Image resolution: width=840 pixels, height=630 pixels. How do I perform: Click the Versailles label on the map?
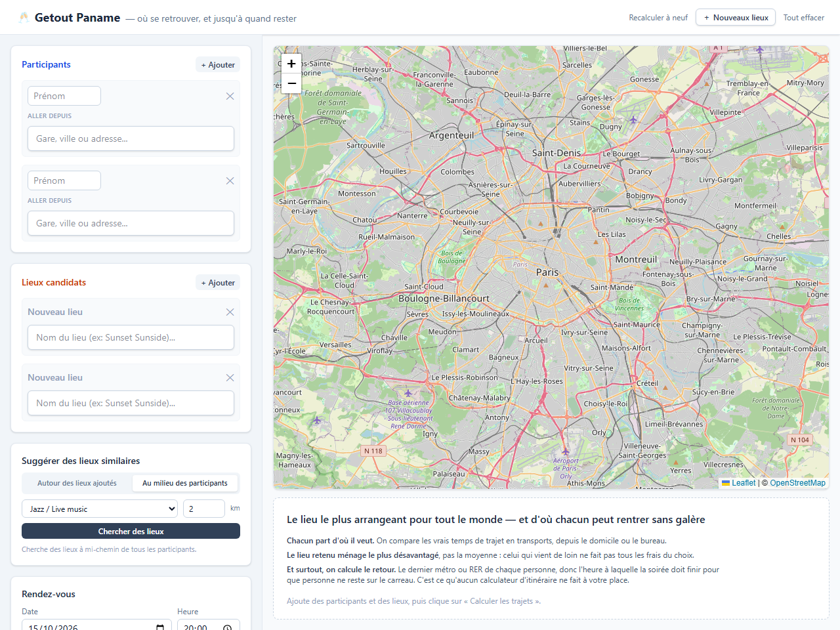point(335,345)
